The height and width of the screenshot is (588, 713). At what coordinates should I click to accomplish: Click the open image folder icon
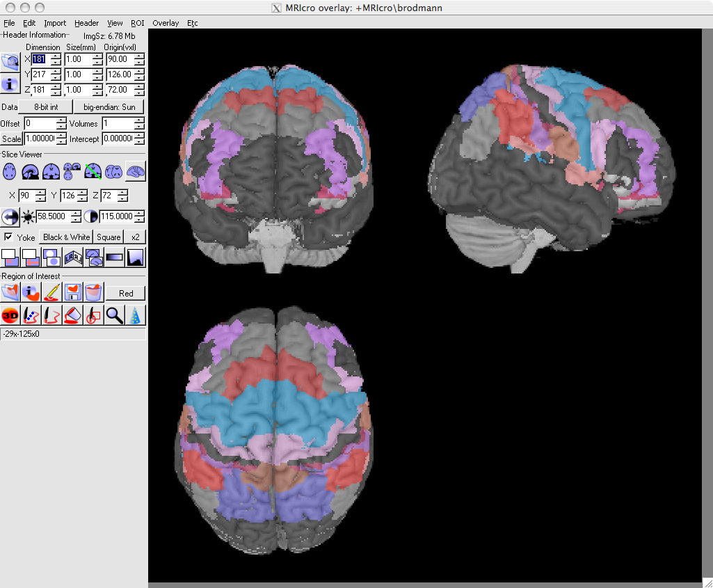pos(10,61)
